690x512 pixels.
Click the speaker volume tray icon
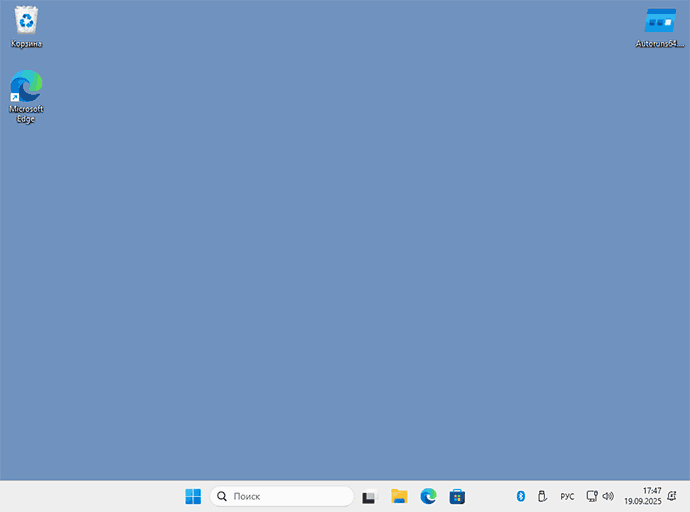click(607, 496)
